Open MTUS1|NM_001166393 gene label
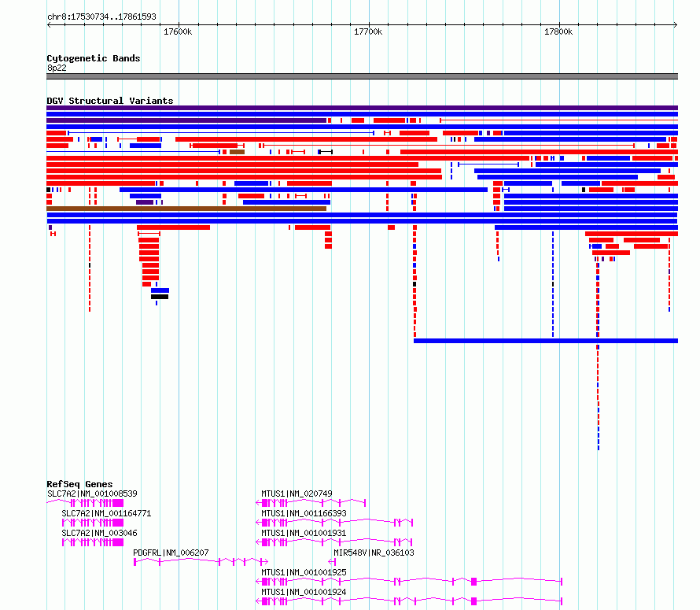 [304, 513]
